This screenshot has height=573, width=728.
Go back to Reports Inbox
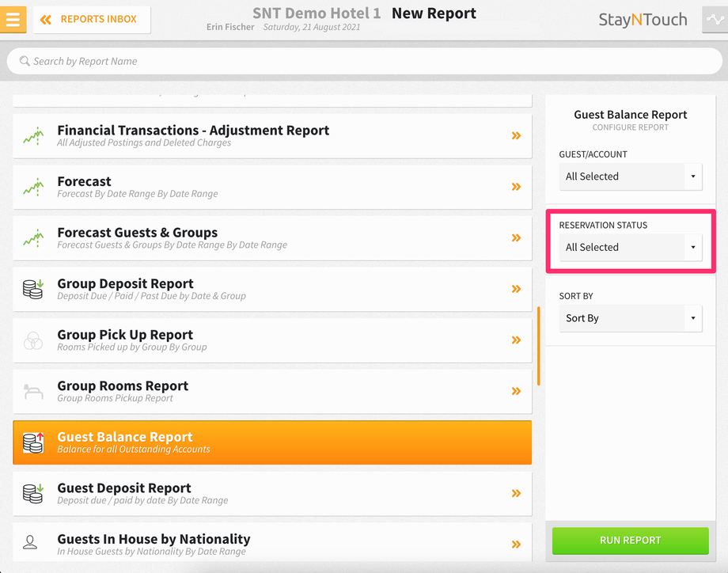pos(92,20)
